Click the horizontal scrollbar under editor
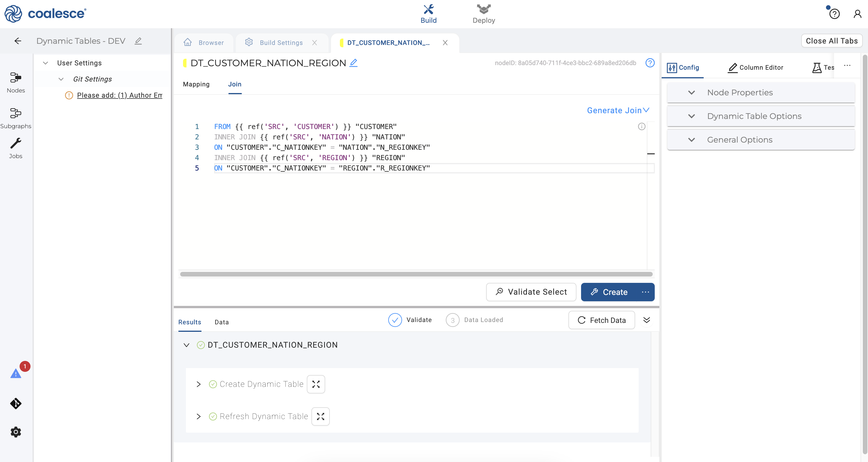This screenshot has height=462, width=868. point(416,274)
